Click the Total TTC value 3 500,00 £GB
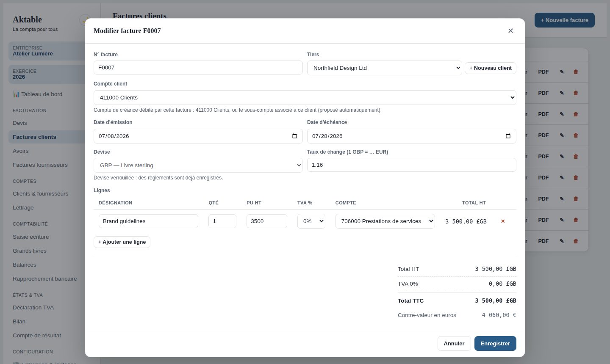The image size is (610, 364). 496,301
